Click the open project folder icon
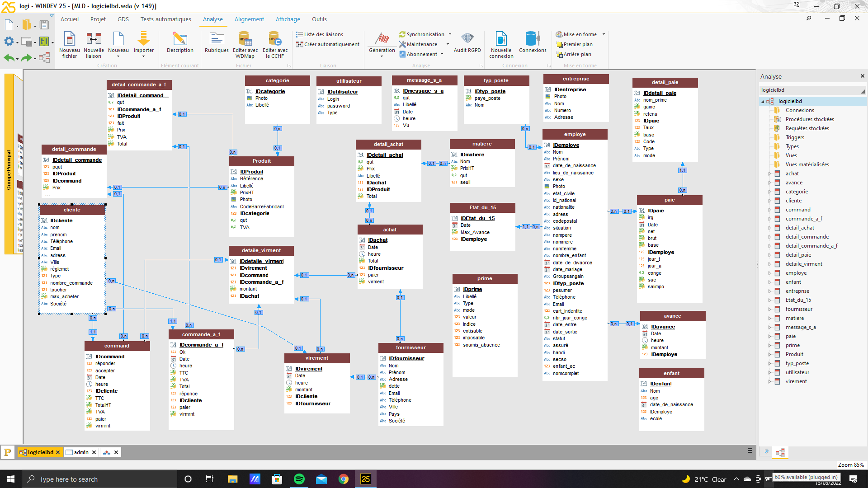Image resolution: width=868 pixels, height=488 pixels. click(x=27, y=25)
